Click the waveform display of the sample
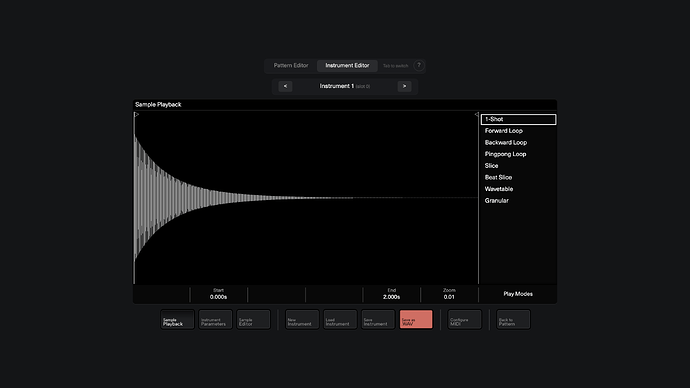The image size is (690, 388). pyautogui.click(x=306, y=198)
